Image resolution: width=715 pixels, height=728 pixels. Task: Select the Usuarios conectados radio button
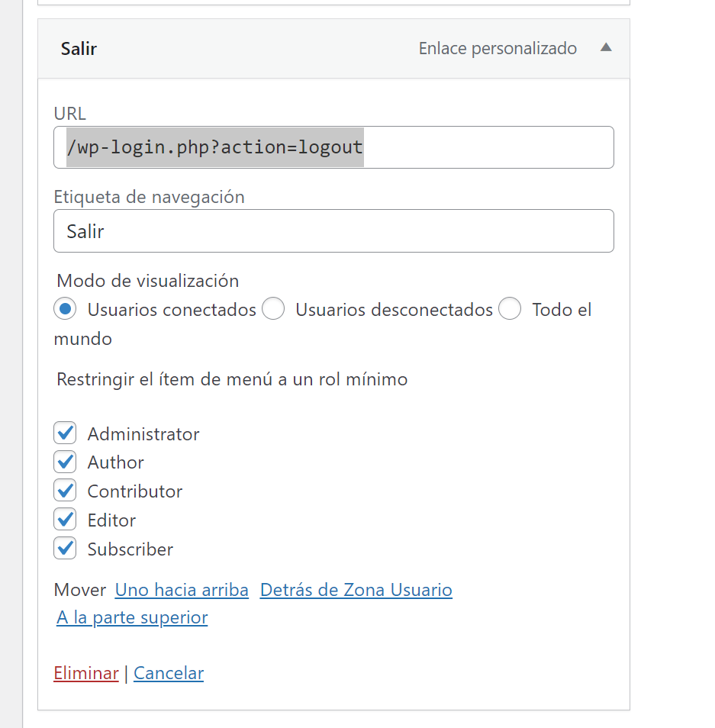pyautogui.click(x=66, y=309)
